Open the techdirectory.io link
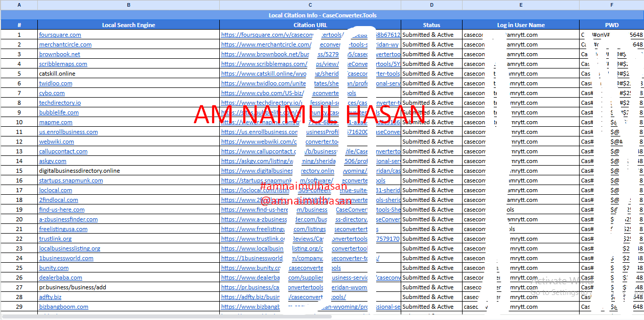Image resolution: width=644 pixels, height=320 pixels. point(60,103)
